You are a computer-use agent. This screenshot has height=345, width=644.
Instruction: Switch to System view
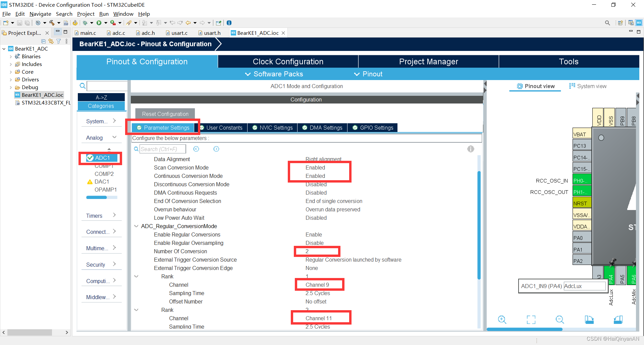[x=588, y=86]
